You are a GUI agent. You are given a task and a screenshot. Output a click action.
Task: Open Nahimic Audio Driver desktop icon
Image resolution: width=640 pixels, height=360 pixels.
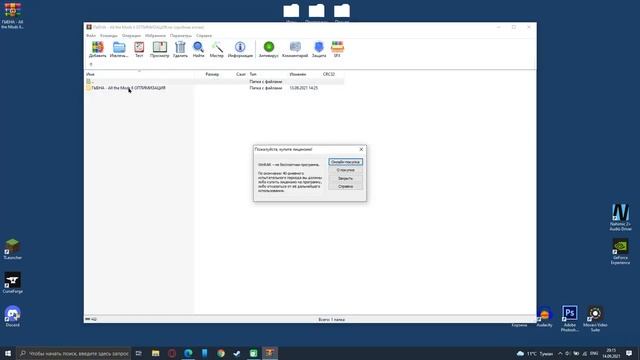click(x=620, y=218)
